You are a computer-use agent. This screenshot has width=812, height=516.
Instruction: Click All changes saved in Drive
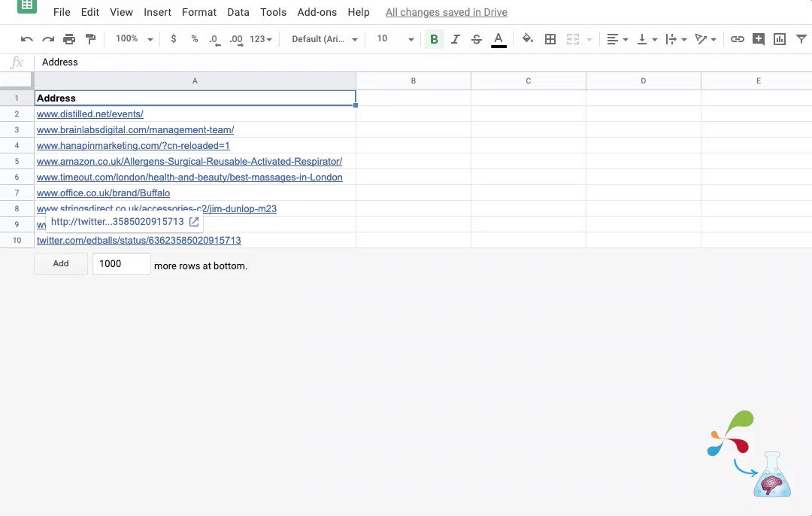(x=447, y=13)
